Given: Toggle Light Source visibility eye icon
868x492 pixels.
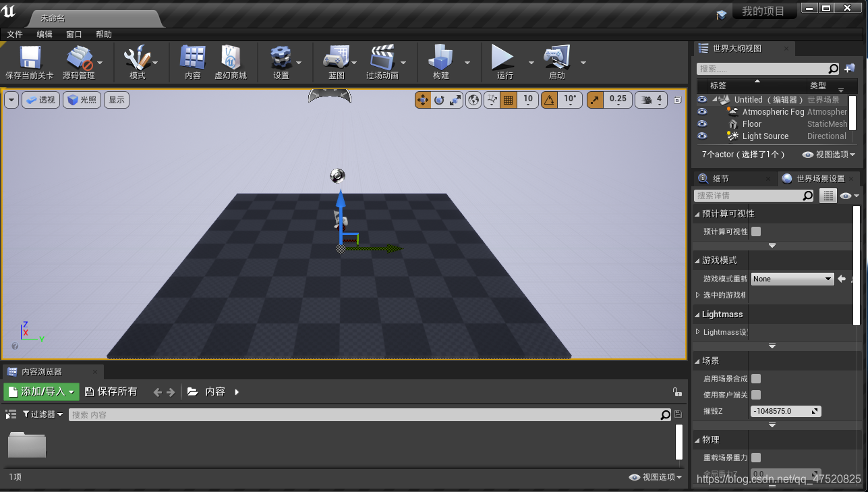Looking at the screenshot, I should point(702,136).
